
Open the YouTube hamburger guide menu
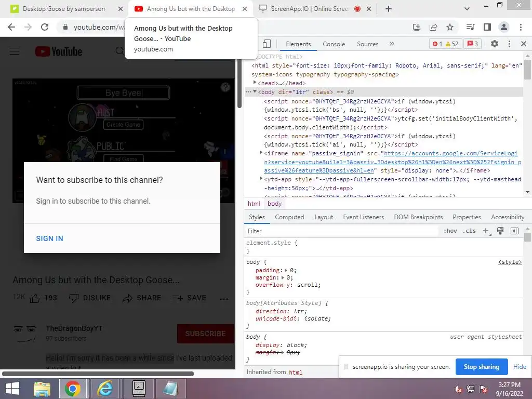pos(14,51)
